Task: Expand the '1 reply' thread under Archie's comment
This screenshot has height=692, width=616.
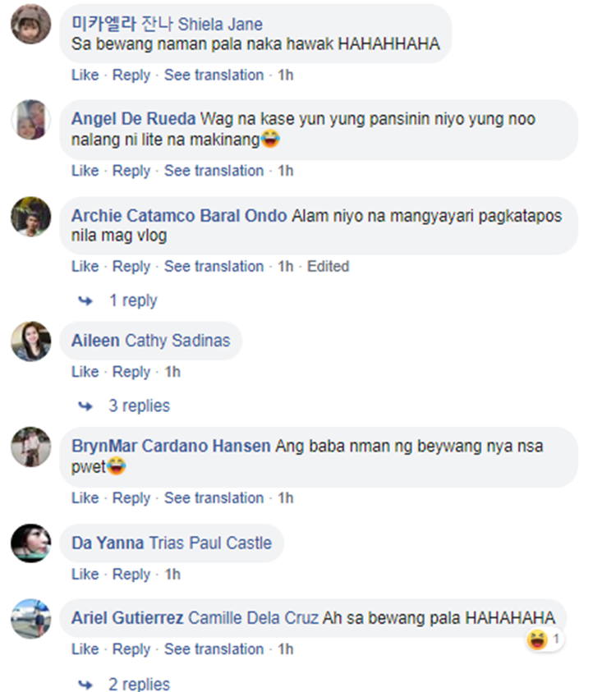Action: 133,300
